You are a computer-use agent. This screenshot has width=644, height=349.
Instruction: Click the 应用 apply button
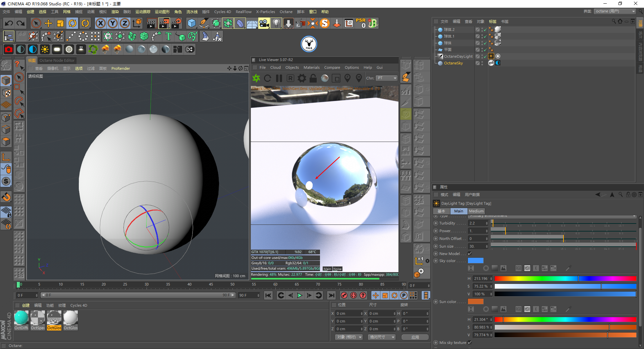[x=415, y=337]
